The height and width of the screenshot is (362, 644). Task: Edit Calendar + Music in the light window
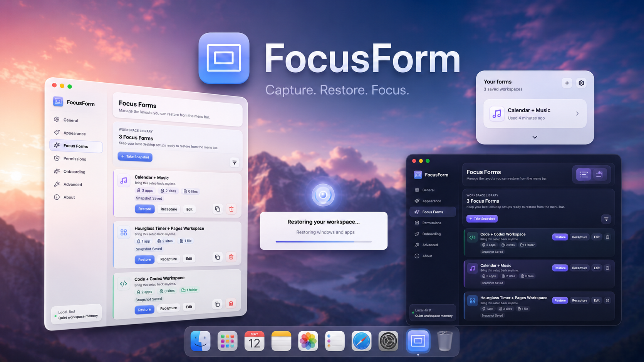point(190,209)
